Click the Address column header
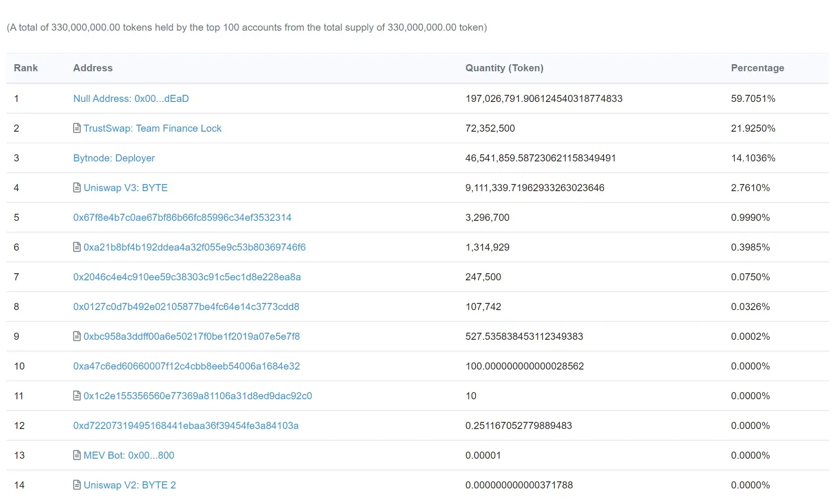The height and width of the screenshot is (504, 834). pyautogui.click(x=93, y=68)
